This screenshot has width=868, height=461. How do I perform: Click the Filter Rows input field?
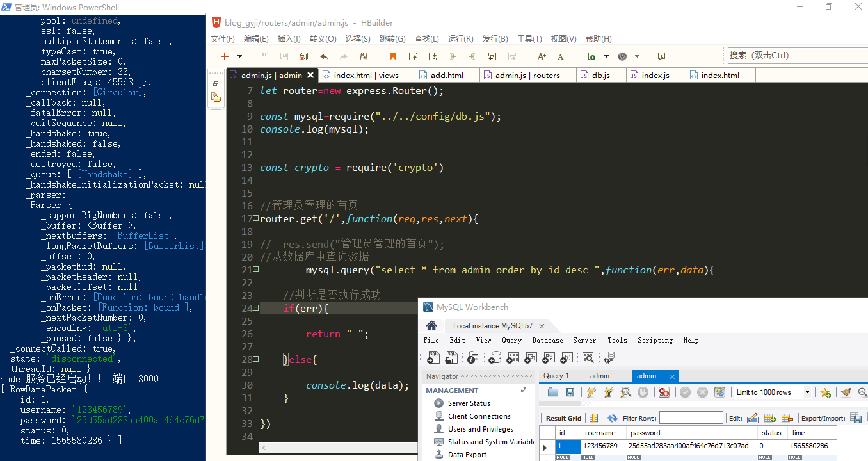click(x=691, y=417)
